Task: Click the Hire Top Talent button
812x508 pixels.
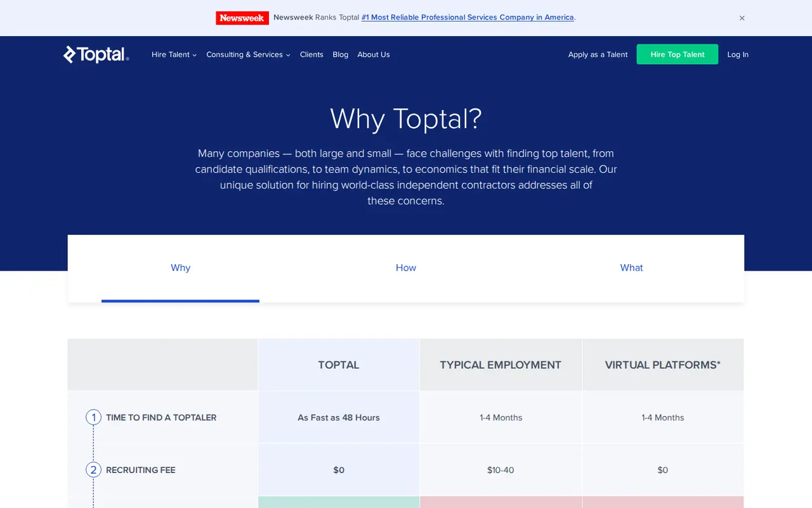Action: click(678, 54)
